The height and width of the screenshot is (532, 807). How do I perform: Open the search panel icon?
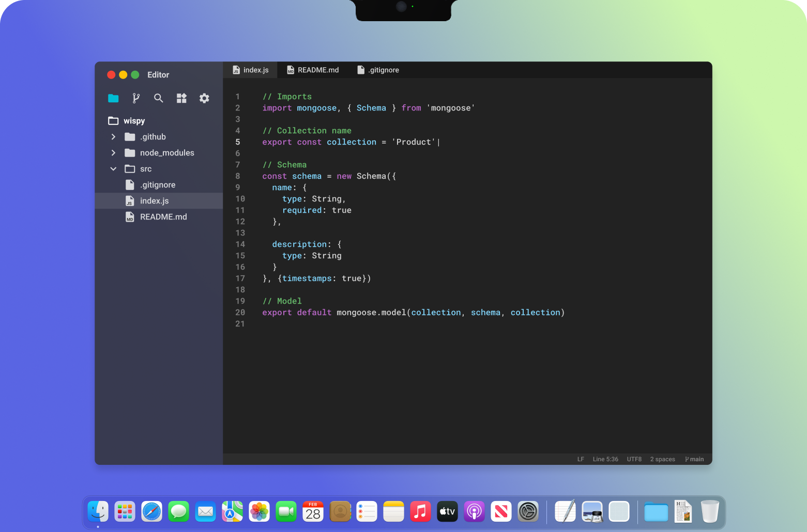[x=159, y=98]
